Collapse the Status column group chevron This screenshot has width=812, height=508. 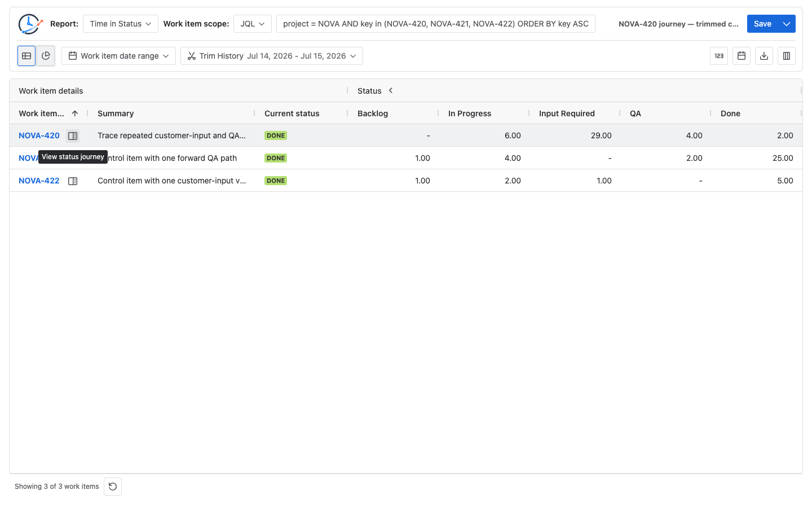pyautogui.click(x=391, y=90)
